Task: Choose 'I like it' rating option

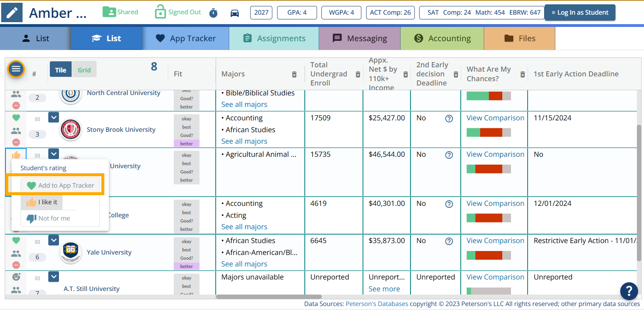Action: click(42, 202)
